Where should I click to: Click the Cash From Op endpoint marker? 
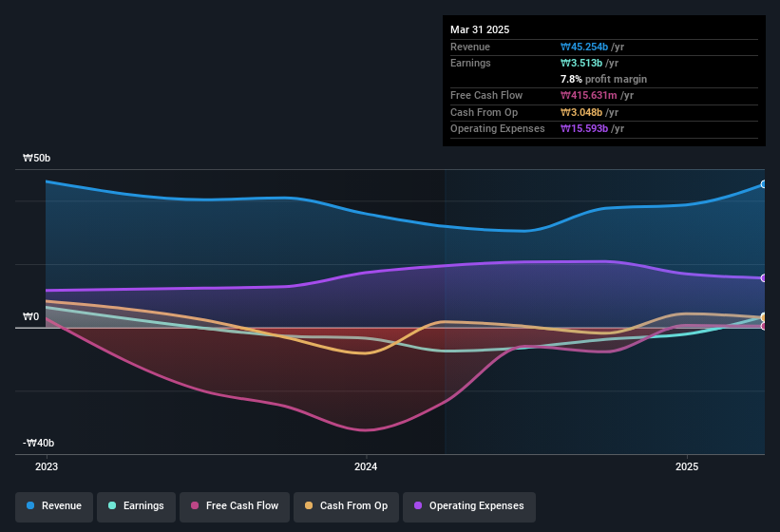tap(764, 317)
